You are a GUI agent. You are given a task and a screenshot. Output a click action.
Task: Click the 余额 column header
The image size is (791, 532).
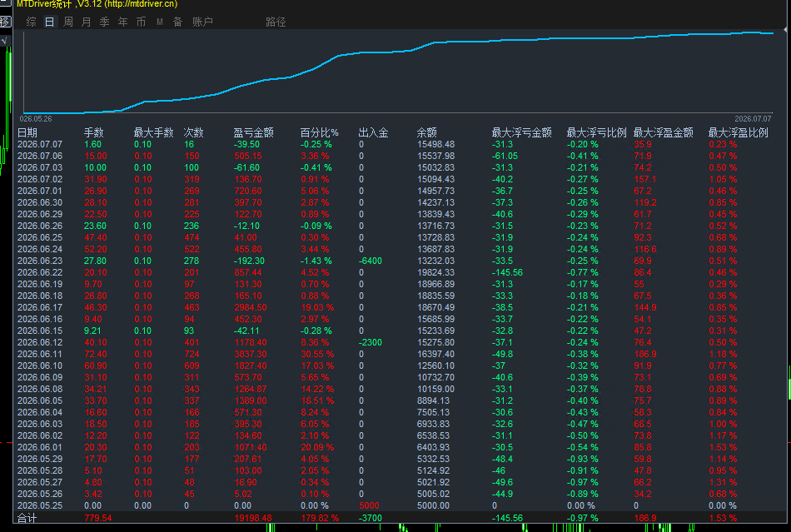pos(427,132)
